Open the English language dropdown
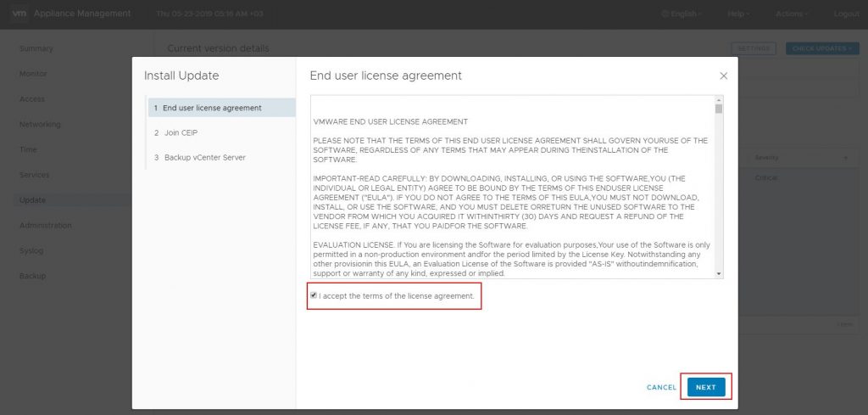Viewport: 868px width, 415px height. tap(682, 14)
